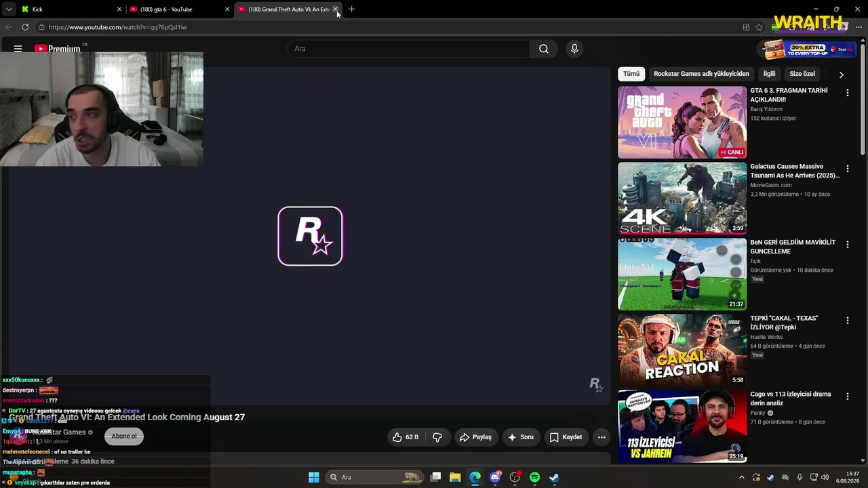Close the gta 6 - YouTube tab

[x=227, y=9]
